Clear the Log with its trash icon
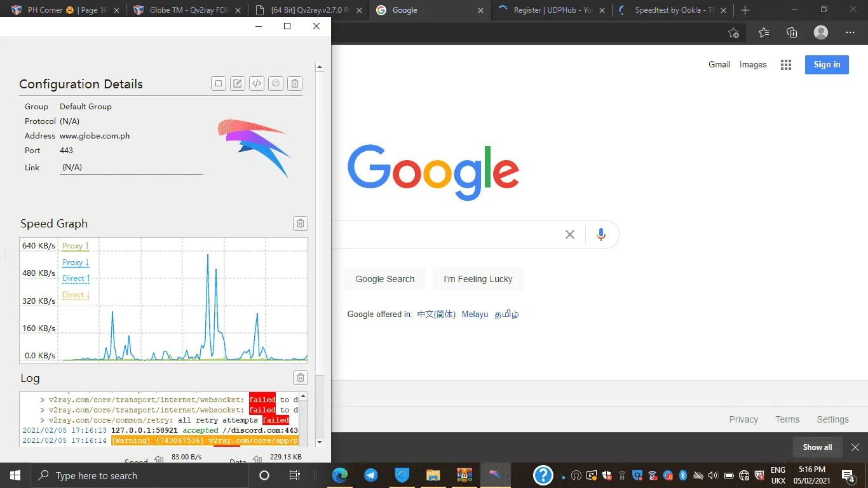Viewport: 868px width, 488px height. 301,377
